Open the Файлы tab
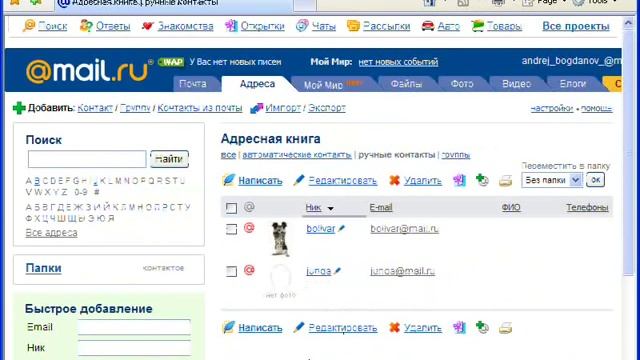Screen dimensions: 640x360 tap(406, 84)
